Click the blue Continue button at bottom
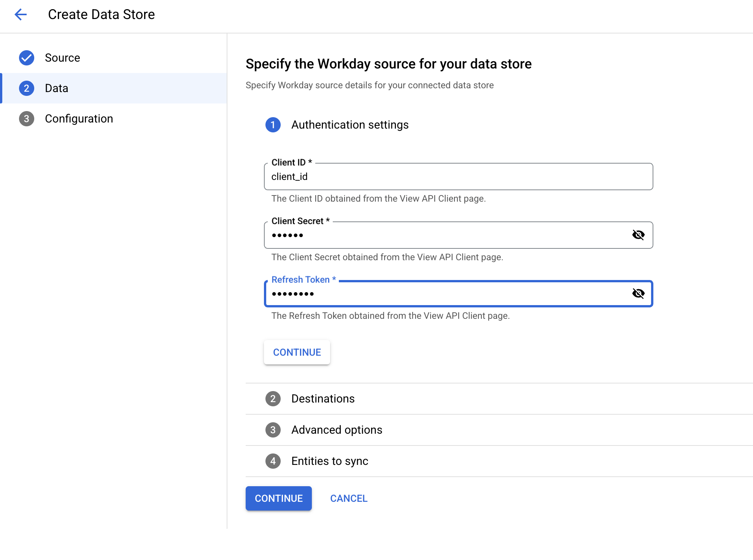Viewport: 753px width, 560px height. [279, 498]
